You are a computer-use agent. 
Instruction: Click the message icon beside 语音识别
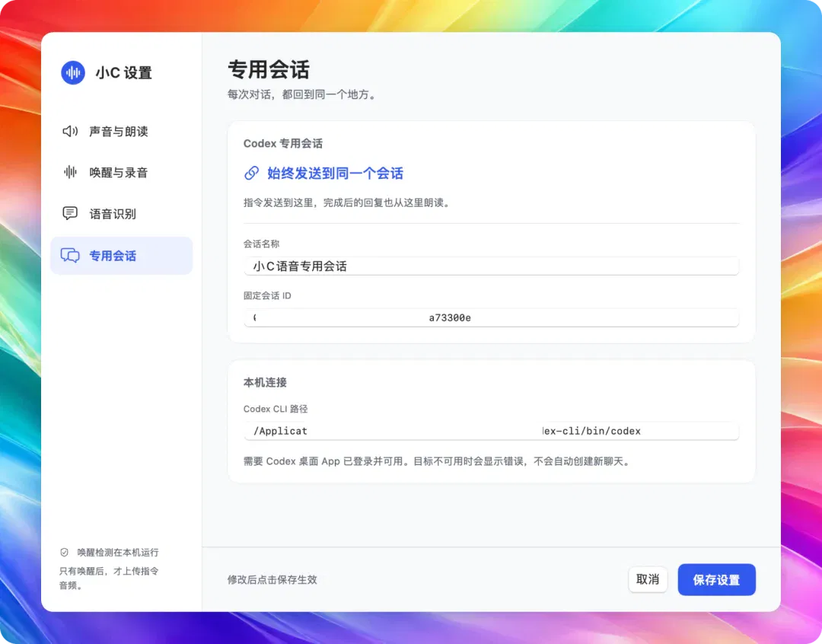tap(70, 213)
